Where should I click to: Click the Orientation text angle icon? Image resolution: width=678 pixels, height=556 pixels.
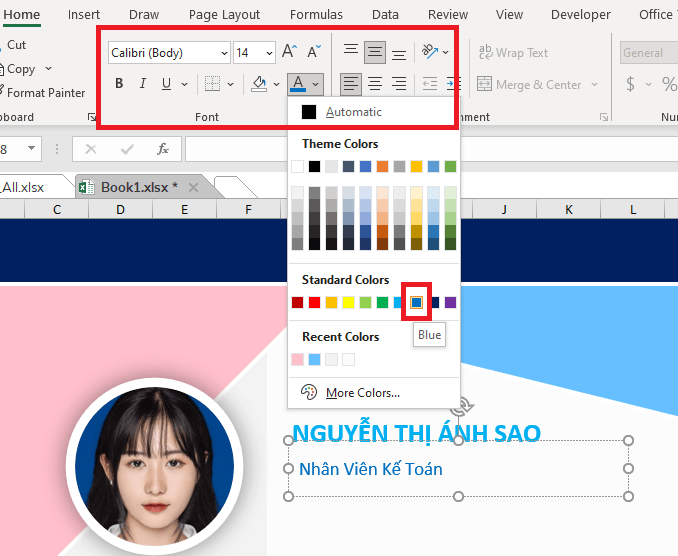pos(430,52)
